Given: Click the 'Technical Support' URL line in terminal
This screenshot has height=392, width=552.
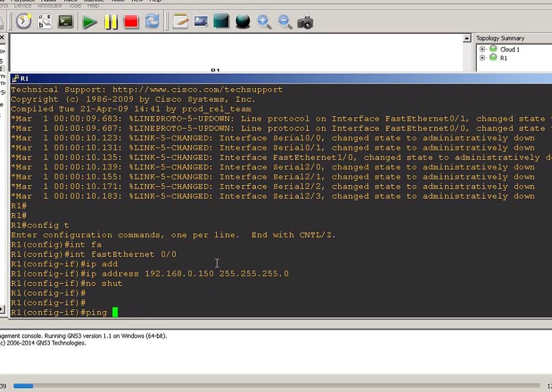Looking at the screenshot, I should tap(147, 89).
